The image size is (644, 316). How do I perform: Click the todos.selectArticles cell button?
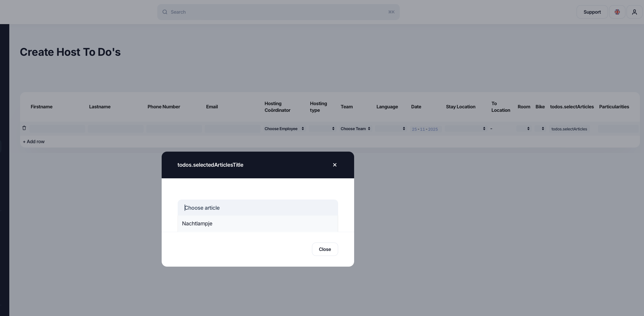[569, 129]
